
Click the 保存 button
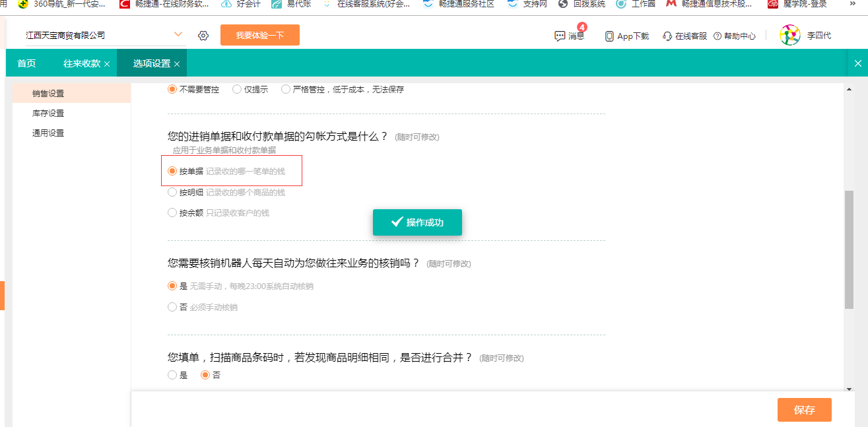(804, 410)
